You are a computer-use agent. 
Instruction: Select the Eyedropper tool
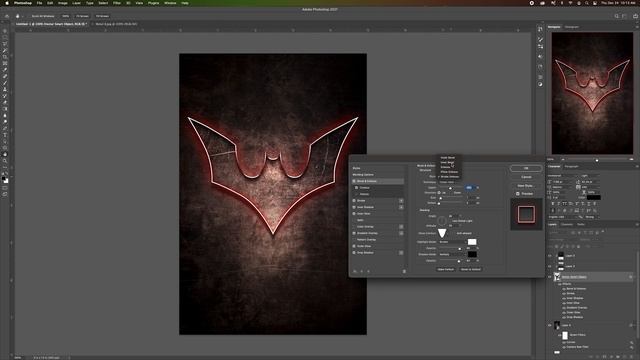tap(5, 70)
